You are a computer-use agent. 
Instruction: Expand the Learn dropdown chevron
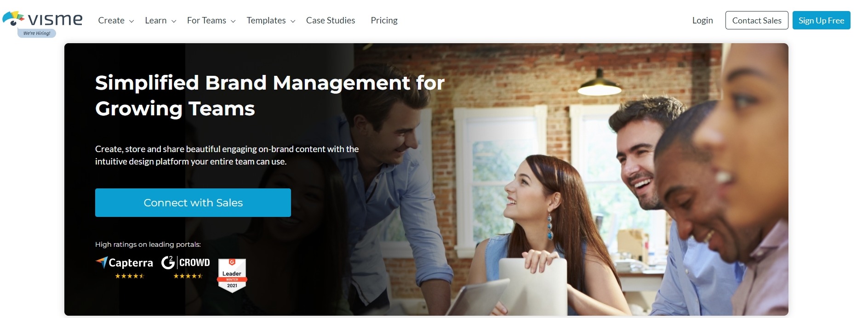[174, 21]
